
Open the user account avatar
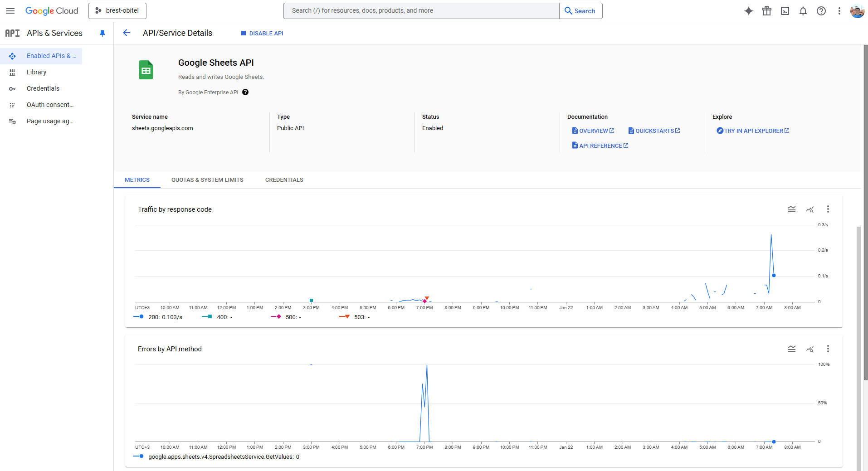[857, 11]
